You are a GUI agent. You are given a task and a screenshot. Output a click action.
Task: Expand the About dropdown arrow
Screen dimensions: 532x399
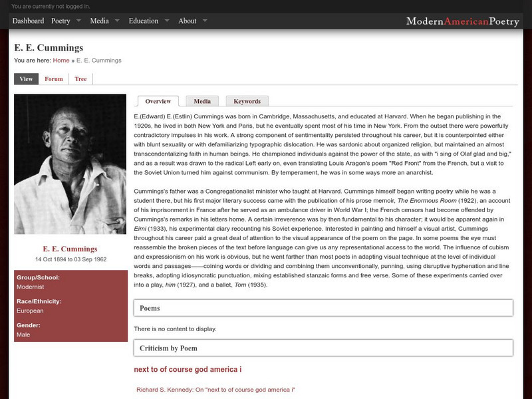click(205, 21)
